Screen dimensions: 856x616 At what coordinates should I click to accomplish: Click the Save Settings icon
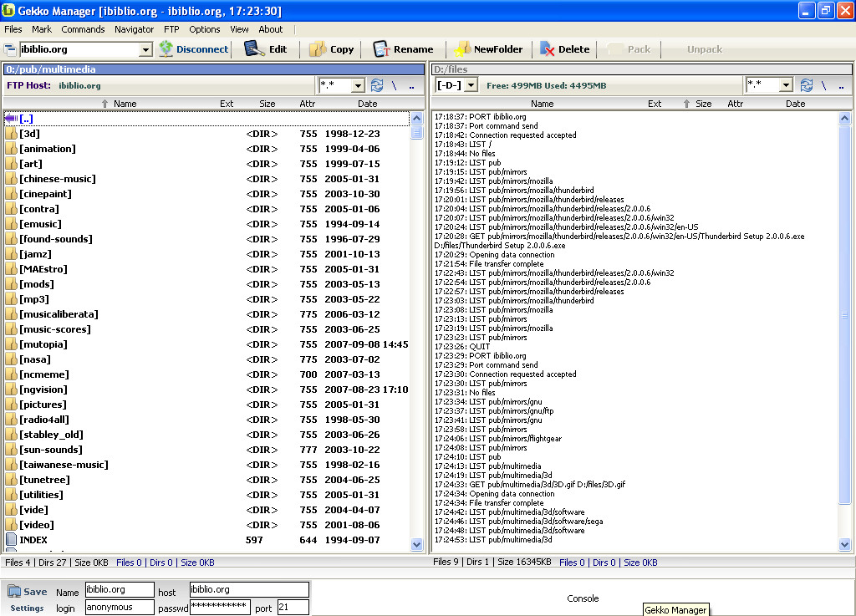click(x=15, y=592)
